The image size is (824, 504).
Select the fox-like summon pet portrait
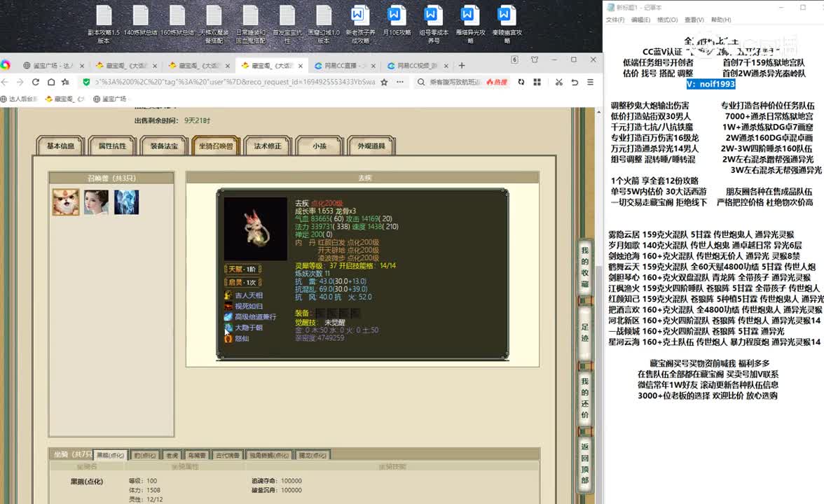[66, 202]
